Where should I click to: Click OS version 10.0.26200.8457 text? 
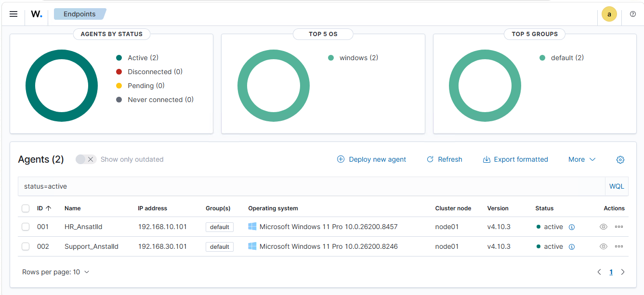point(371,227)
